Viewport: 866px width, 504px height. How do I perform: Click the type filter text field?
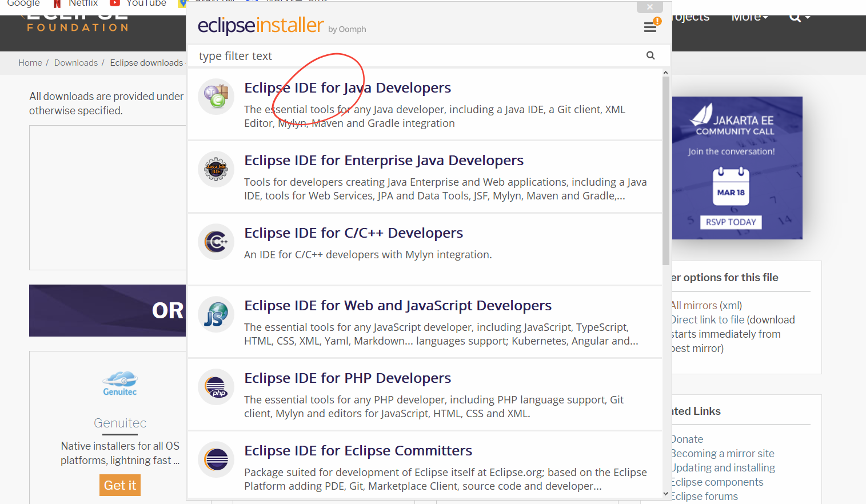417,56
